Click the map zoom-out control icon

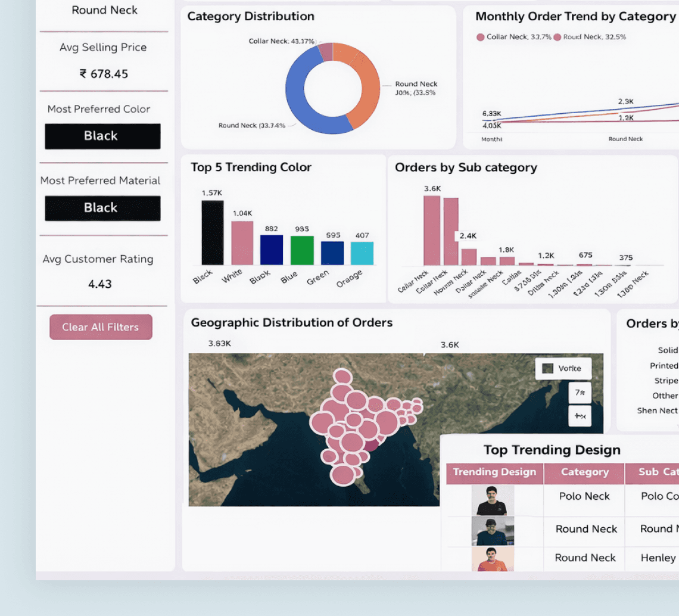(580, 393)
